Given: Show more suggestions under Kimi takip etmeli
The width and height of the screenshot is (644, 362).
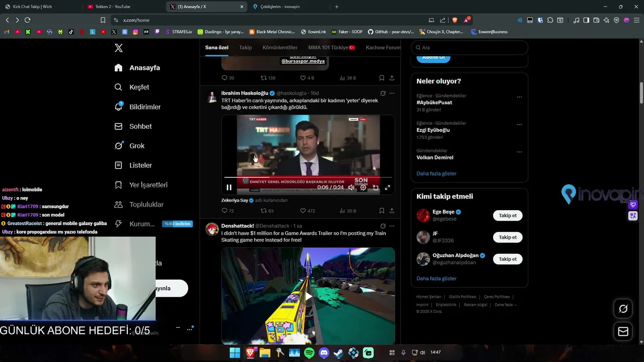Looking at the screenshot, I should click(x=436, y=279).
